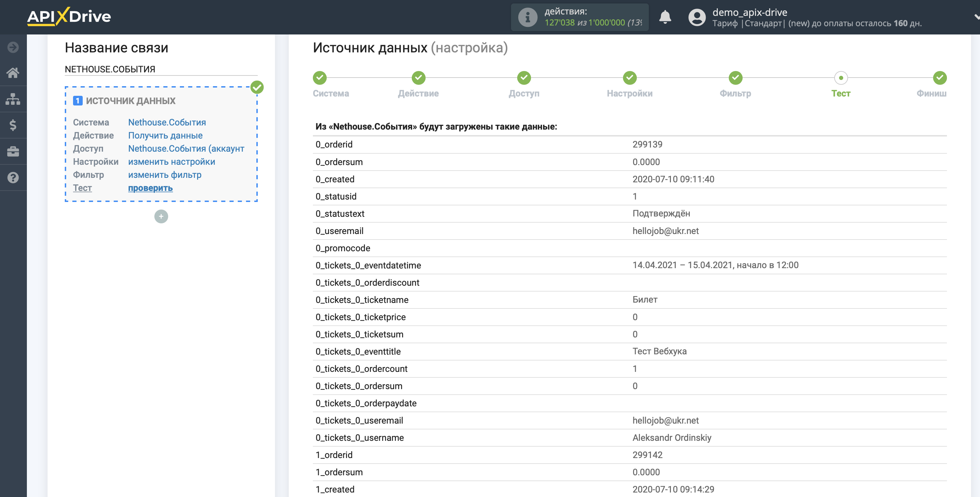Click изменить настройки link
The height and width of the screenshot is (497, 980).
click(x=172, y=162)
